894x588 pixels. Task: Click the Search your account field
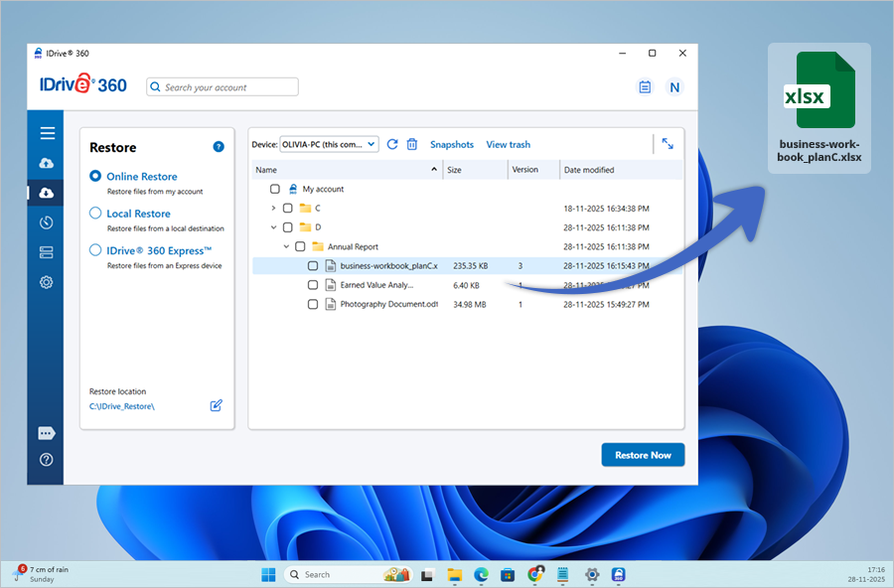click(223, 87)
